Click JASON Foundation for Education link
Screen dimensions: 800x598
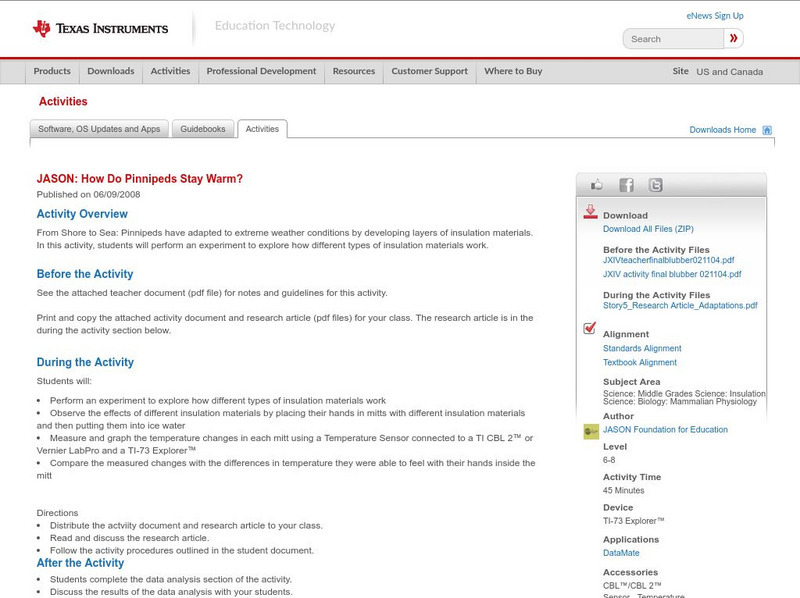665,430
